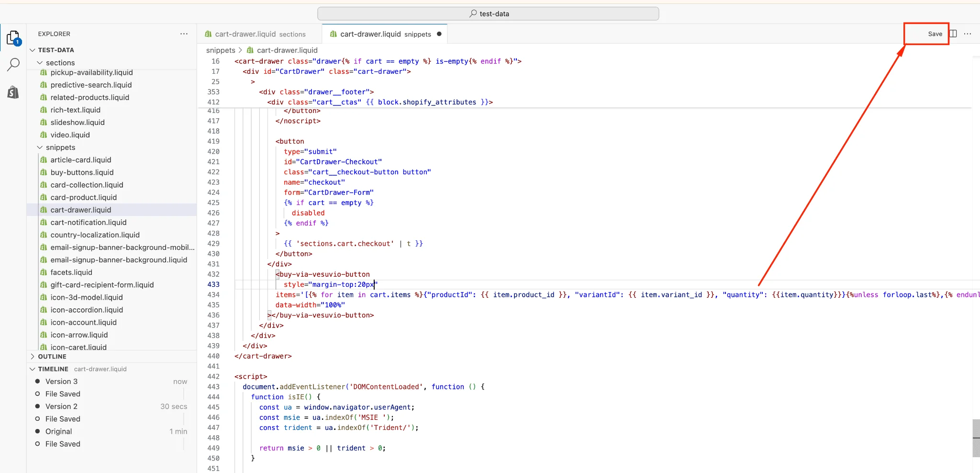Screen dimensions: 980x473
Task: Open the editor More Actions ellipsis menu
Action: (968, 34)
